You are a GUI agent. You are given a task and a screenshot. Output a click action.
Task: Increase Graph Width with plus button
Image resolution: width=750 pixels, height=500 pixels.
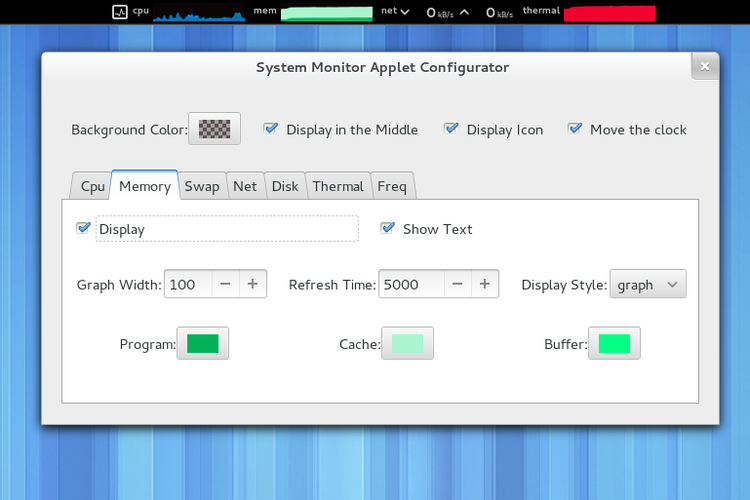tap(253, 284)
